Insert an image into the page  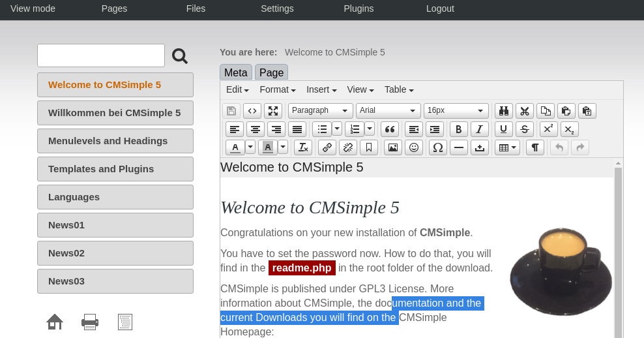[393, 147]
